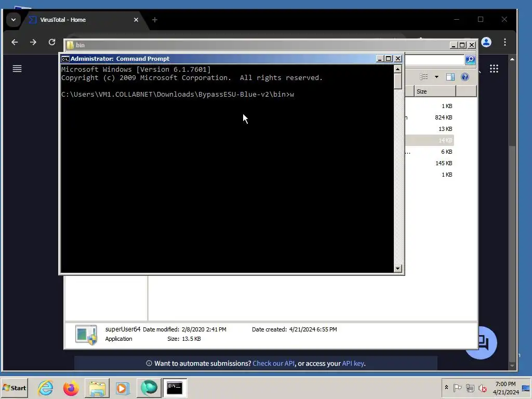532x399 pixels.
Task: Open Windows Media Player from the taskbar
Action: pyautogui.click(x=123, y=388)
